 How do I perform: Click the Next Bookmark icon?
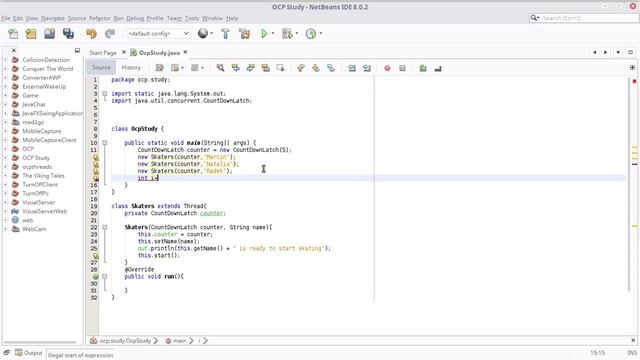tap(316, 68)
